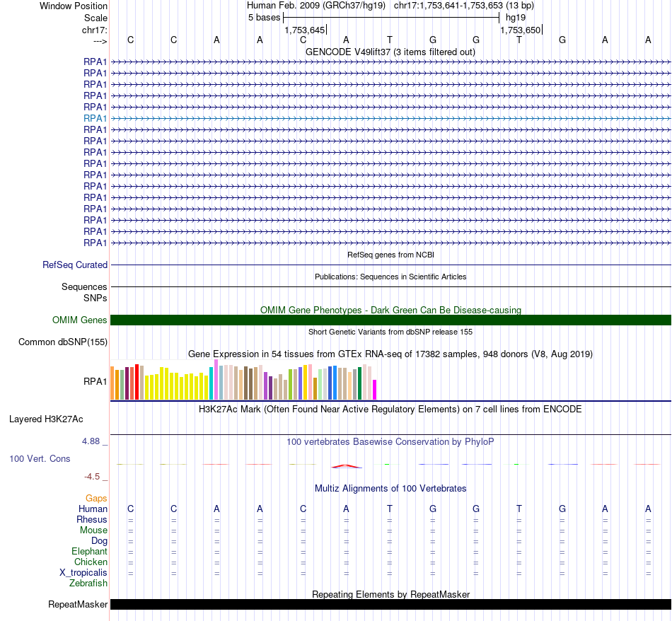The height and width of the screenshot is (621, 672).
Task: Open the GENCODE V49lift37 track title
Action: (390, 52)
